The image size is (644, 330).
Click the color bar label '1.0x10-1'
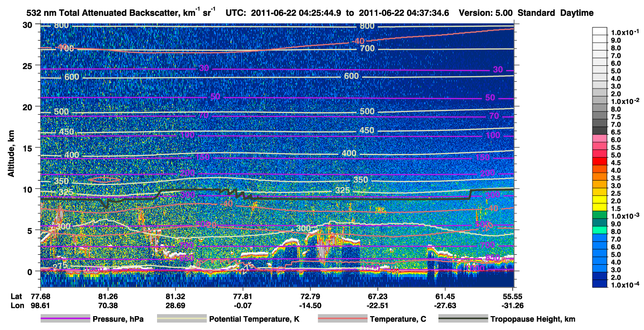pyautogui.click(x=625, y=32)
